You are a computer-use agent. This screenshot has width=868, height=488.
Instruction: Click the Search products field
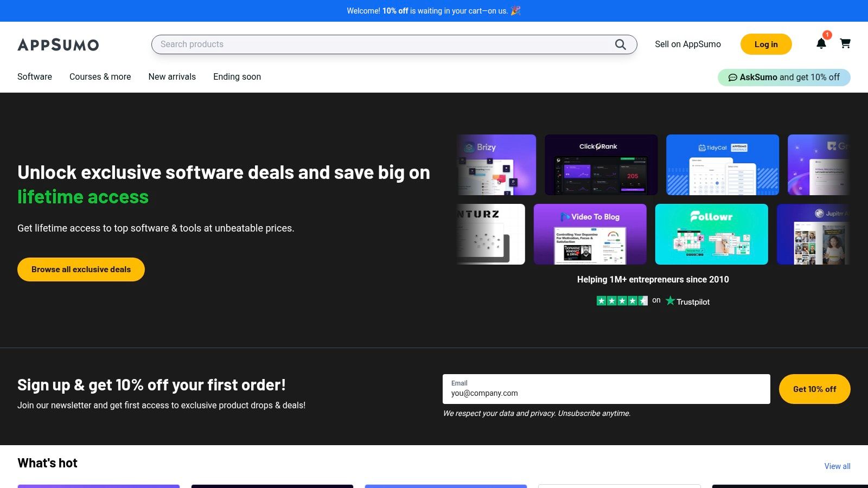click(394, 44)
